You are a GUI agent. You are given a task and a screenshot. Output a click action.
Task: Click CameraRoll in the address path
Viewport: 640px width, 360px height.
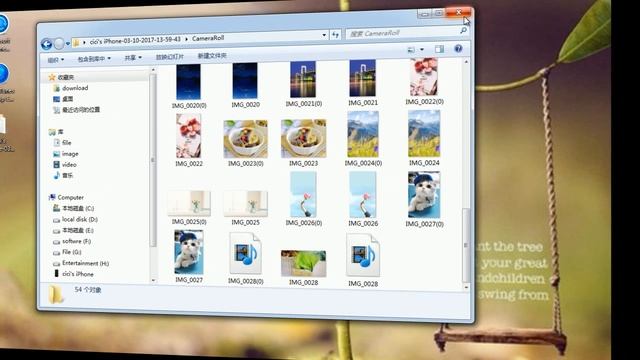pyautogui.click(x=208, y=38)
